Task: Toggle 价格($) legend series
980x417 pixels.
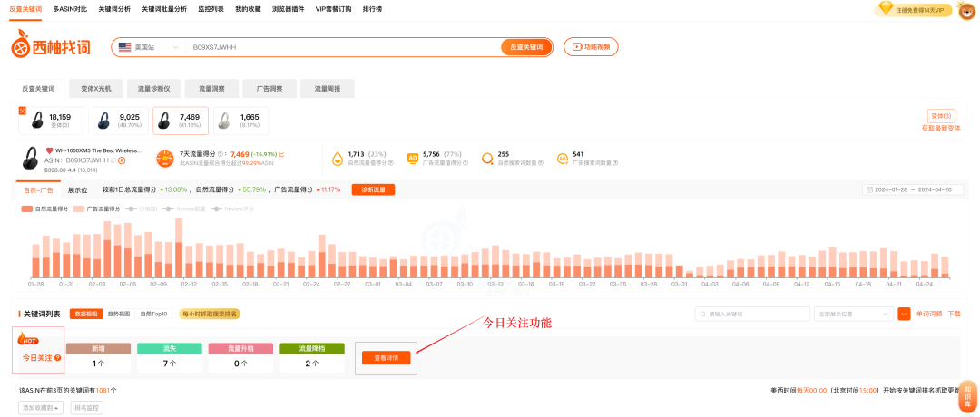Action: pyautogui.click(x=142, y=208)
